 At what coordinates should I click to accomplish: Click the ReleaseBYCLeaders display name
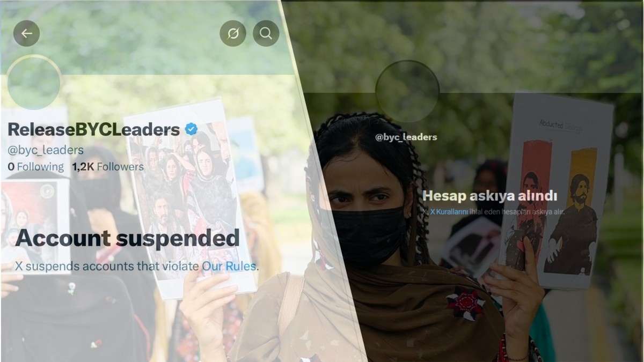pyautogui.click(x=93, y=129)
